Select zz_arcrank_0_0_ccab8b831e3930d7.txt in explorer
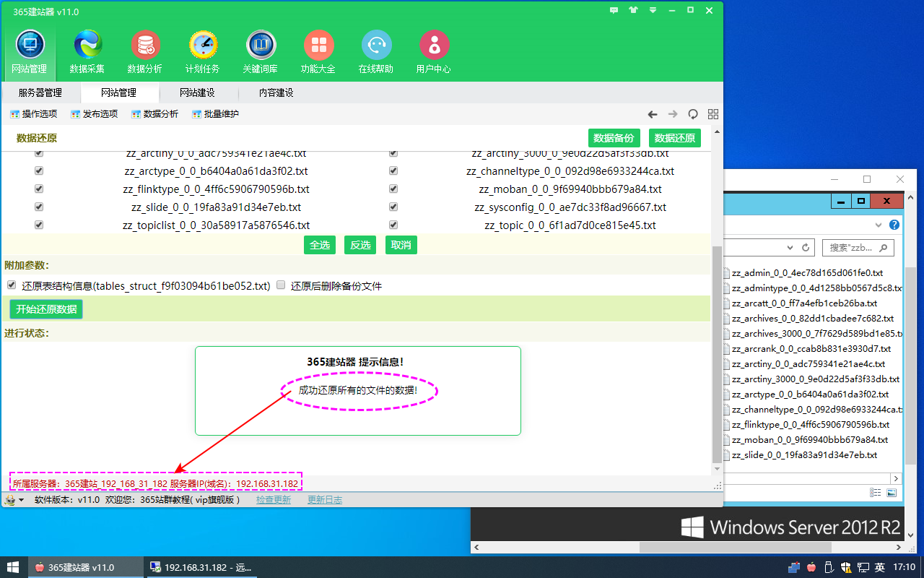This screenshot has height=578, width=924. pos(811,349)
